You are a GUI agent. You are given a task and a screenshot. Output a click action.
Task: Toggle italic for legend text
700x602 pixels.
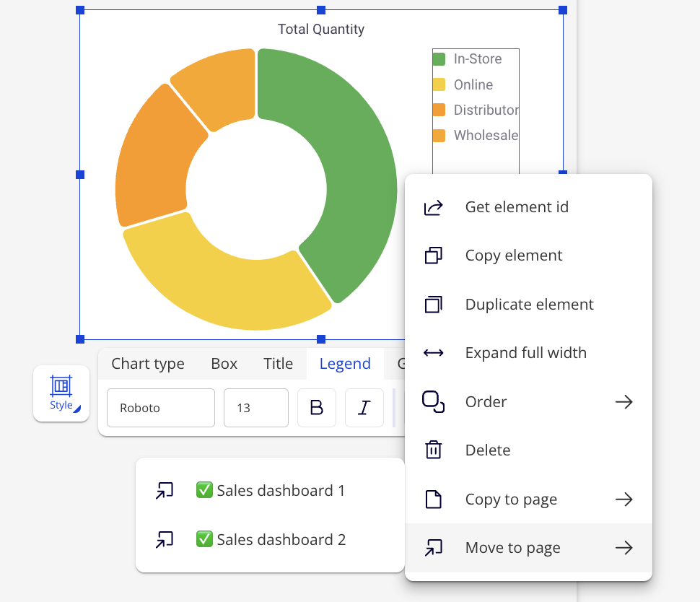[x=364, y=408]
